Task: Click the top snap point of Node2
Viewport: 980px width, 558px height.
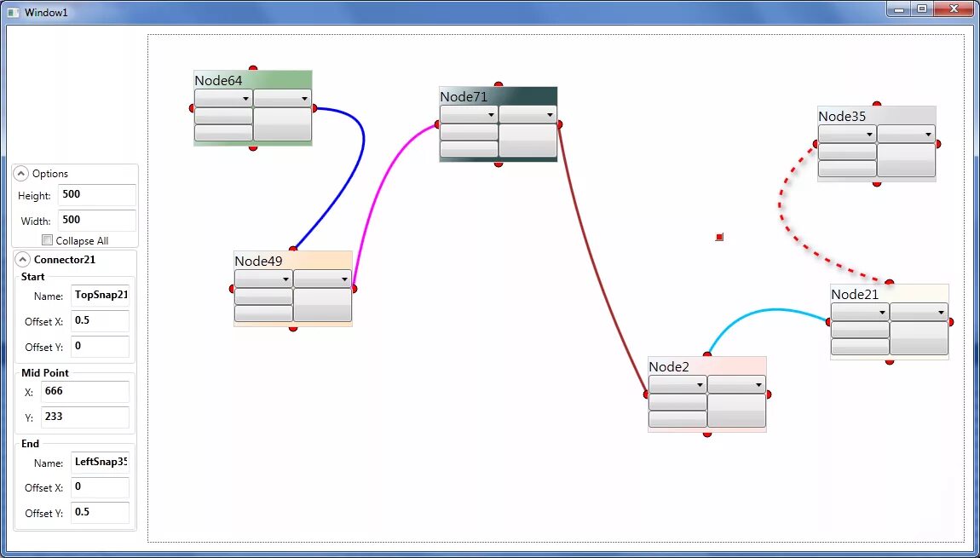Action: [x=706, y=355]
